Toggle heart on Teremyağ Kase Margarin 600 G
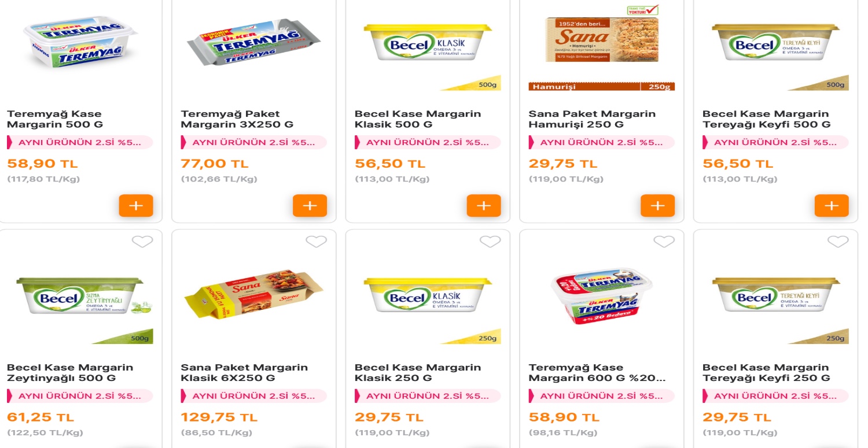 click(x=664, y=242)
